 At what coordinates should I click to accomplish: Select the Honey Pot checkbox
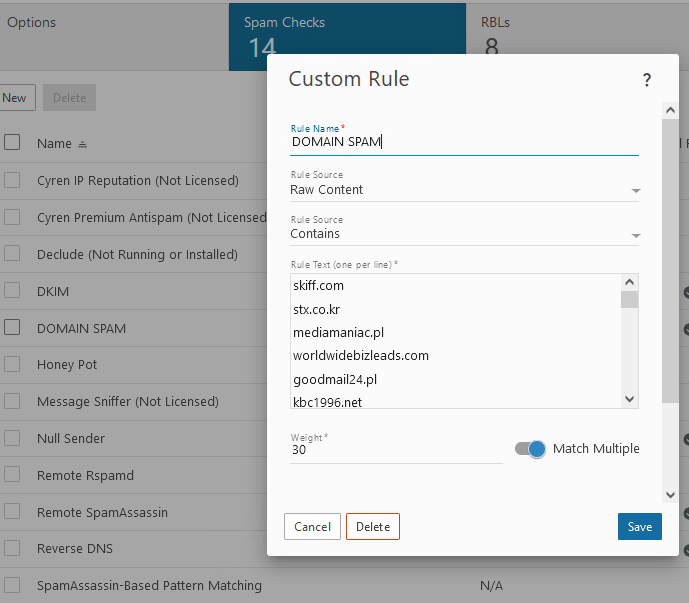pos(12,364)
